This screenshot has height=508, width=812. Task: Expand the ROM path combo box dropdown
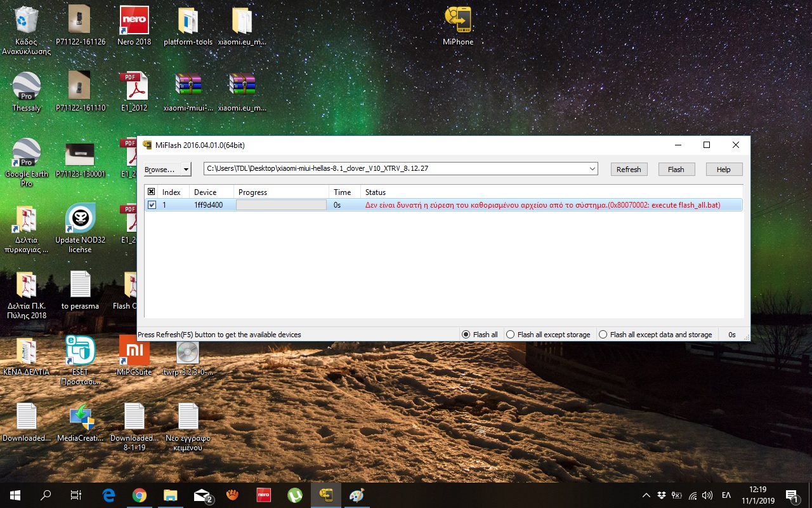point(593,170)
